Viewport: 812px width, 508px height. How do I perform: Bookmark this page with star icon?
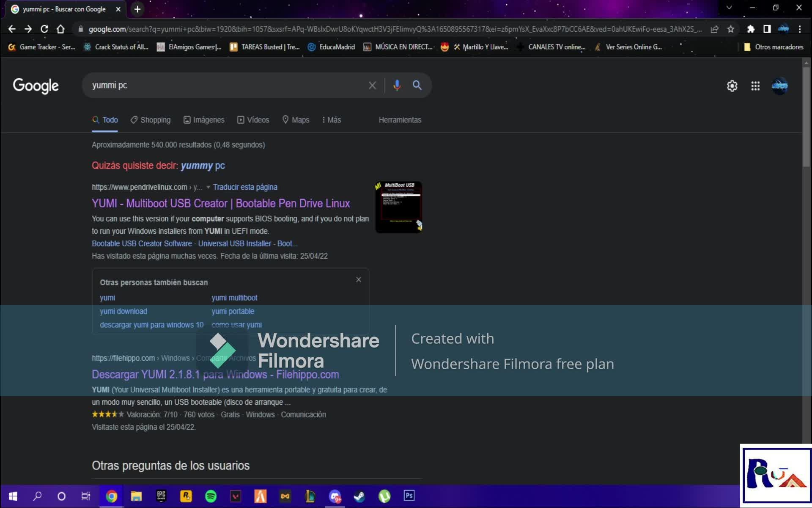[x=731, y=29]
